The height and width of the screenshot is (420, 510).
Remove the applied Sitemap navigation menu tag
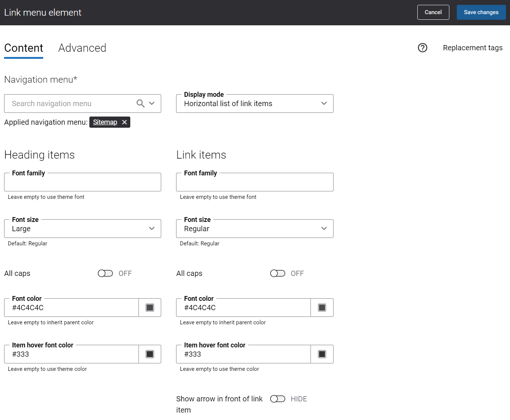click(125, 122)
